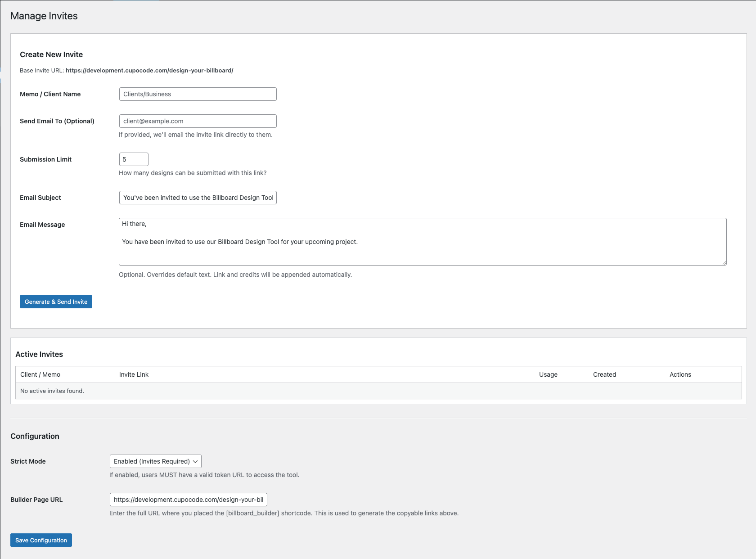Grab the Email Message textarea resize handle
The image size is (756, 559).
(724, 263)
